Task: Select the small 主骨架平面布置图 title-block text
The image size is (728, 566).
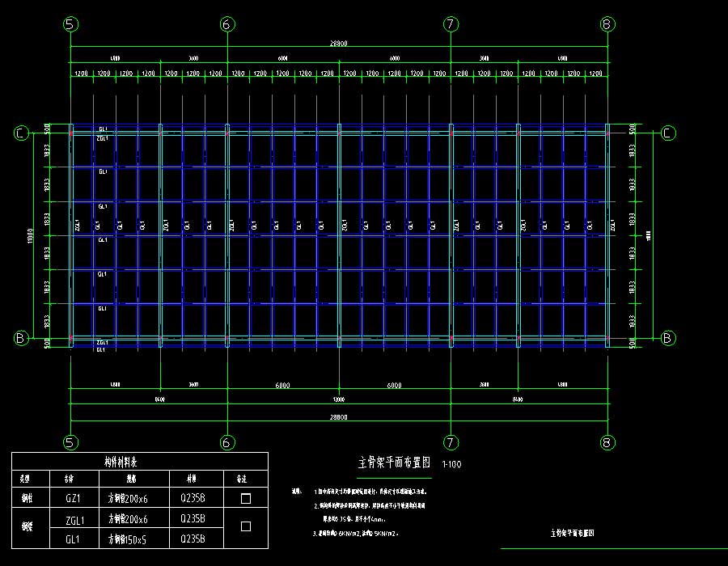Action: pyautogui.click(x=572, y=533)
